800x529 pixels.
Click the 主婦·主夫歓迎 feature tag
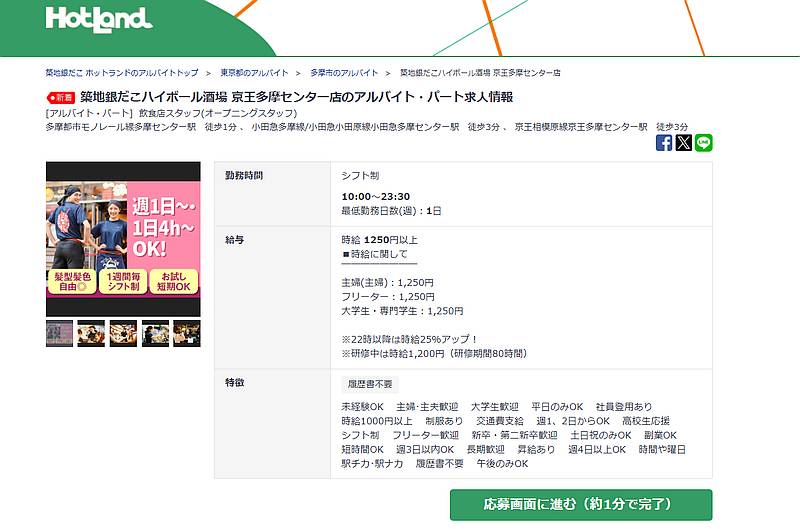coord(427,407)
